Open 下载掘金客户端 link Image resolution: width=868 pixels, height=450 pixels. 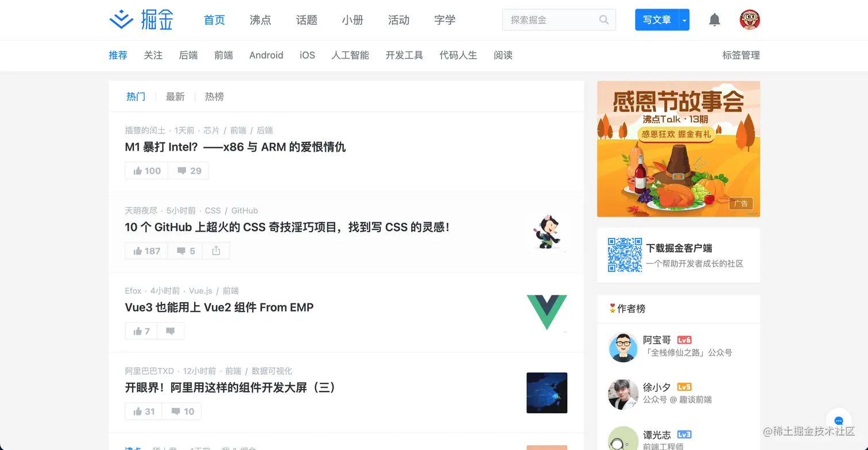coord(679,248)
